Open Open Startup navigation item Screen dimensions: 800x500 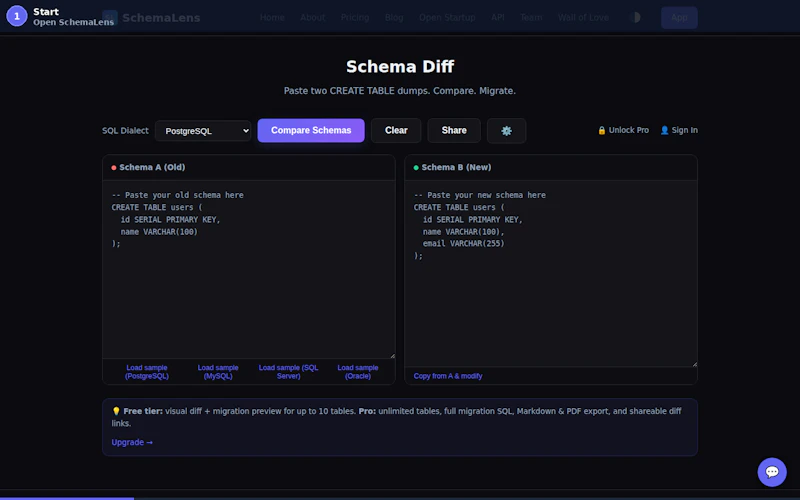tap(447, 17)
